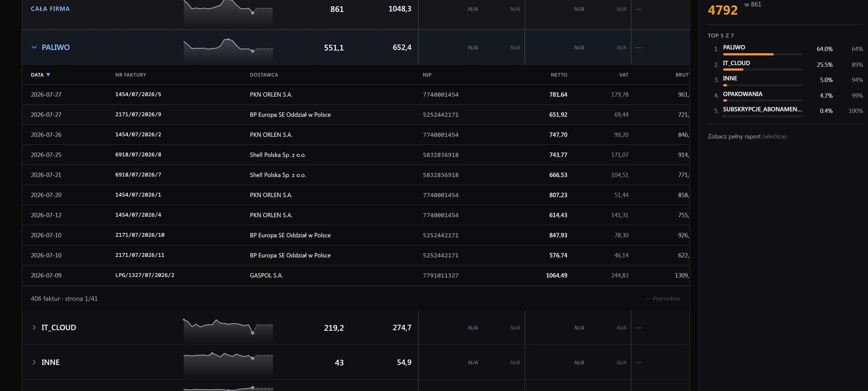Open invoice 2171/07/2026/11
Image resolution: width=868 pixels, height=391 pixels.
point(140,255)
